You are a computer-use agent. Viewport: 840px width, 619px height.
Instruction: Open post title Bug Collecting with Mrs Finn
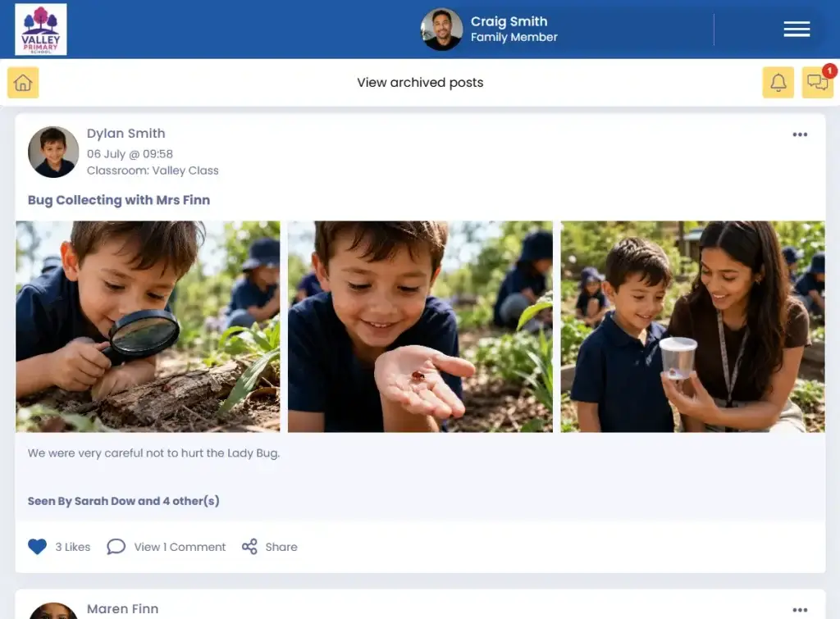click(119, 200)
